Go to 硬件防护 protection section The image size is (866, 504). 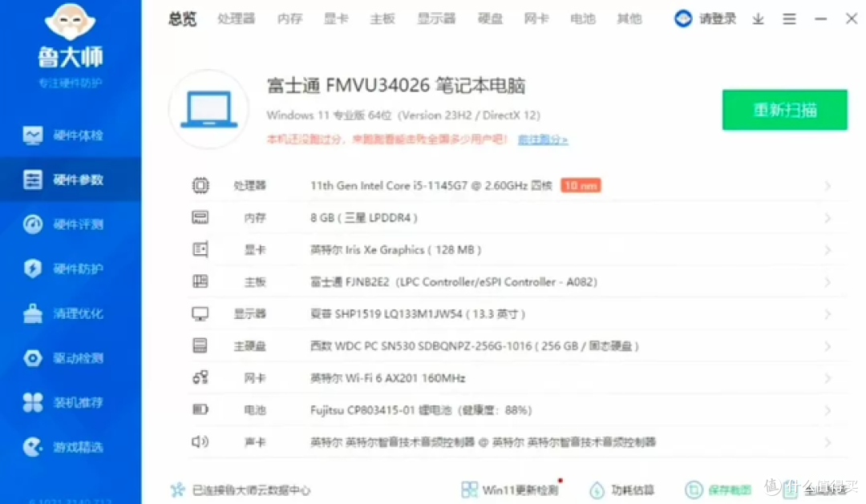tap(70, 269)
